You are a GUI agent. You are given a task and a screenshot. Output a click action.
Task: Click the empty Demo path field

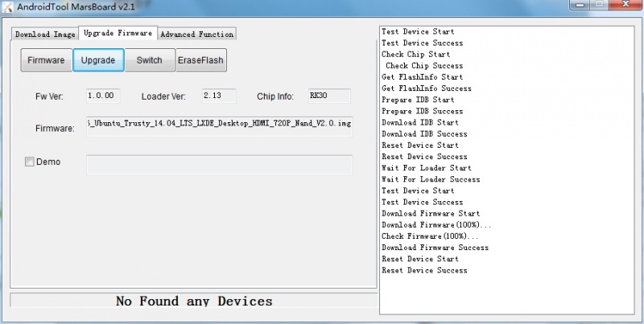219,165
